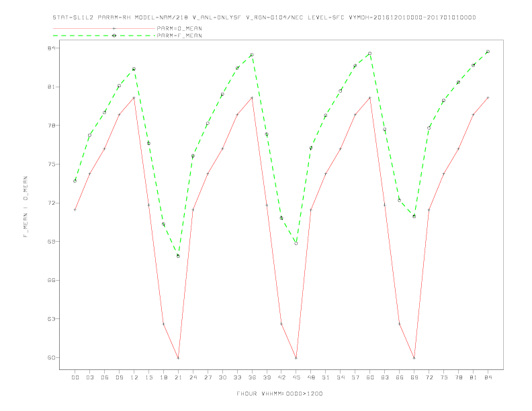Select the green dashed F_MEAN legend line sample
532x411 pixels.
[104, 36]
